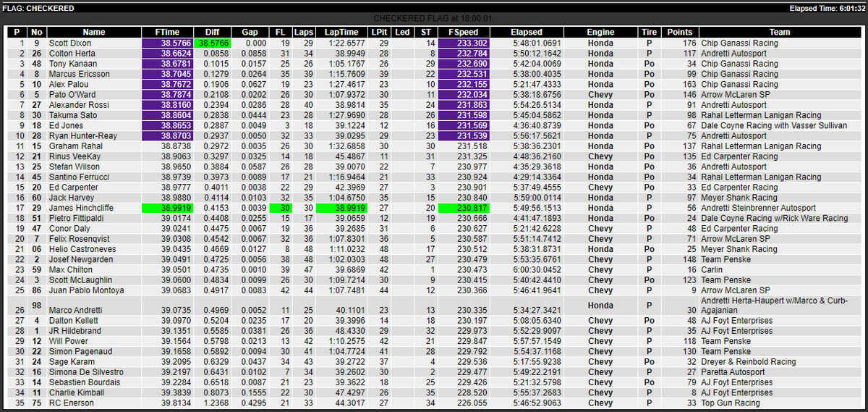Click the Name column header
Screen dimensions: 868x412
pos(93,33)
